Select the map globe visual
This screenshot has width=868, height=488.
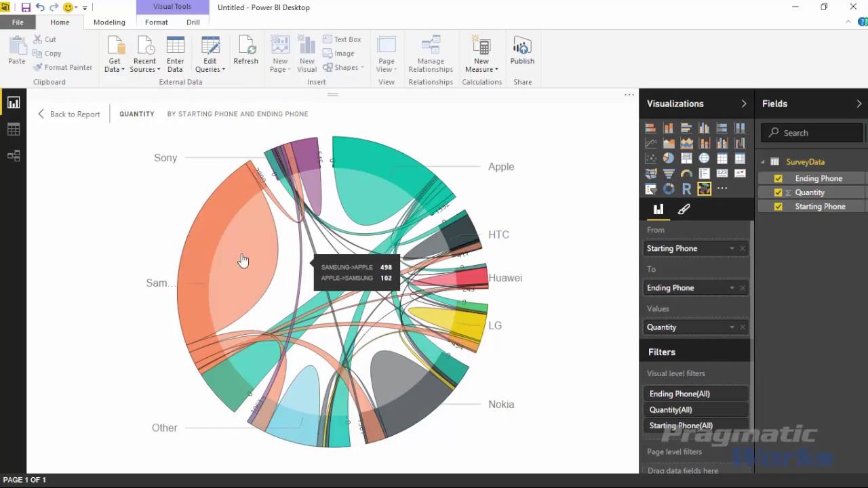pos(704,159)
